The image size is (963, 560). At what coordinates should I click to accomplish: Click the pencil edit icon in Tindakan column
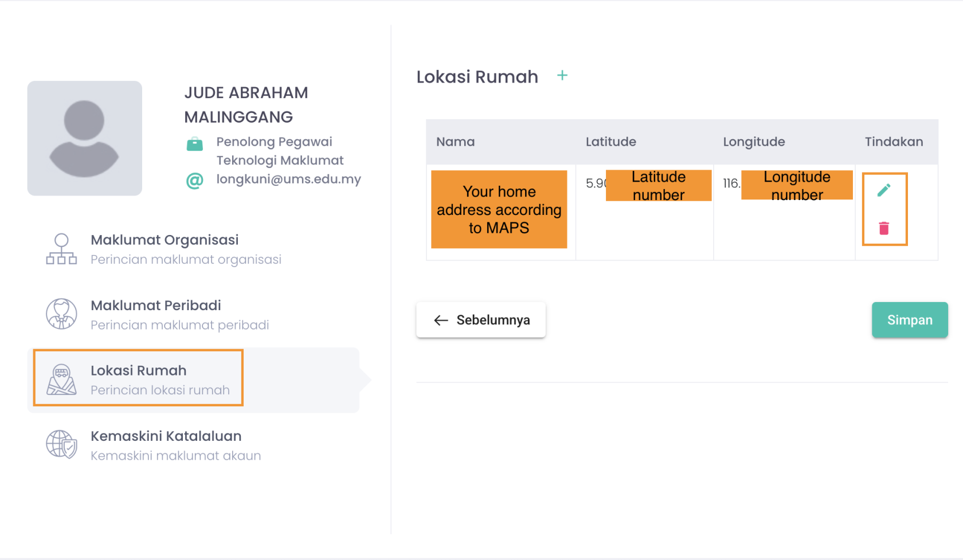coord(884,189)
